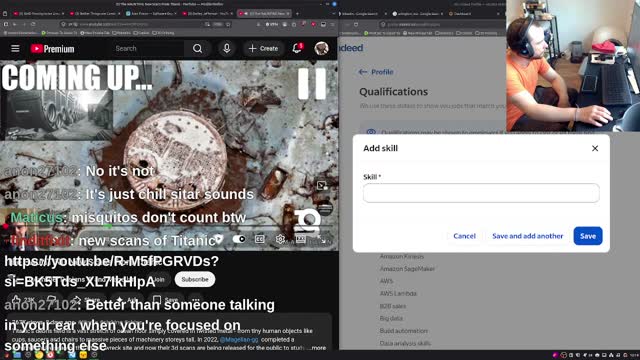Switch the player to theater mode
640x360 pixels.
(x=301, y=239)
